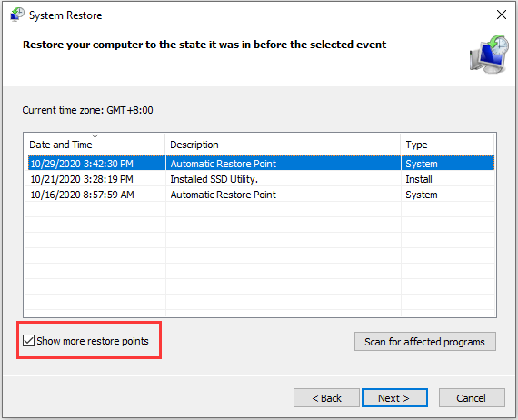Click the Show more restore points label
Screen dimensions: 518x420
(x=93, y=341)
